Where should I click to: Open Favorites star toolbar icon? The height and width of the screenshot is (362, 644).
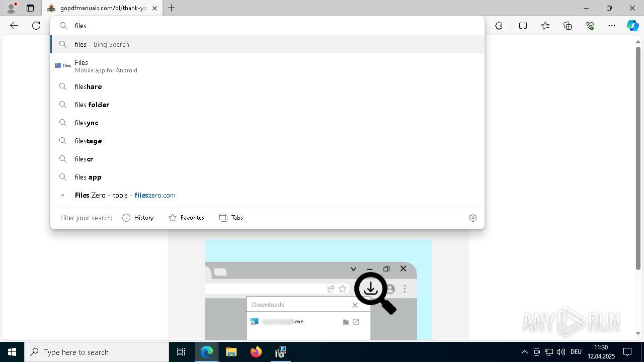[545, 26]
